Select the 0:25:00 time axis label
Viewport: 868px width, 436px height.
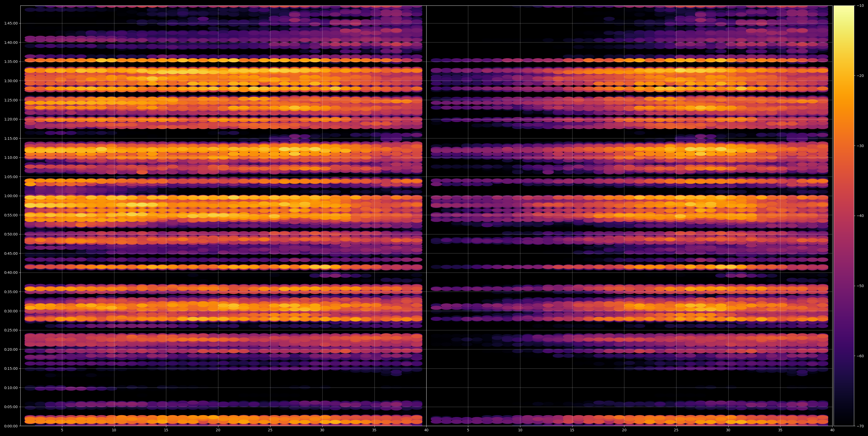pos(11,330)
